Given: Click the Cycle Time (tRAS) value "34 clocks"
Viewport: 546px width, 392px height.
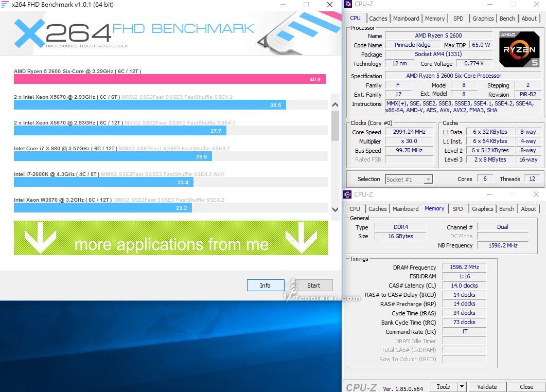Looking at the screenshot, I should point(465,313).
